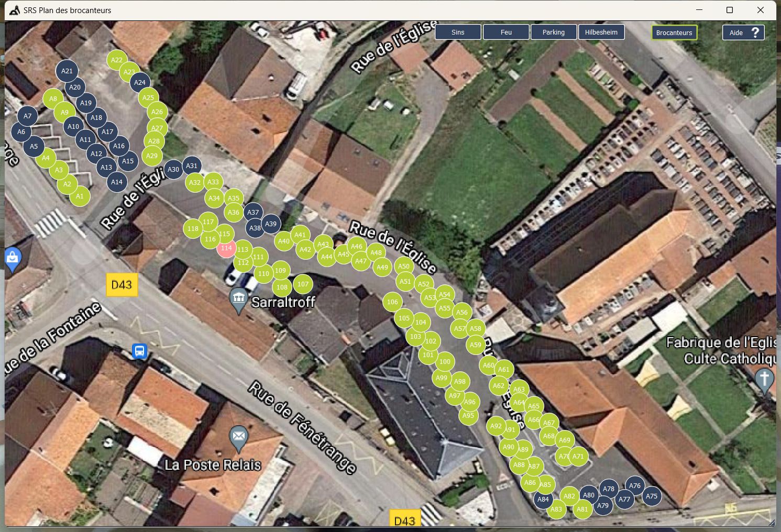The width and height of the screenshot is (781, 532).
Task: Open the Parking map view
Action: tap(554, 32)
